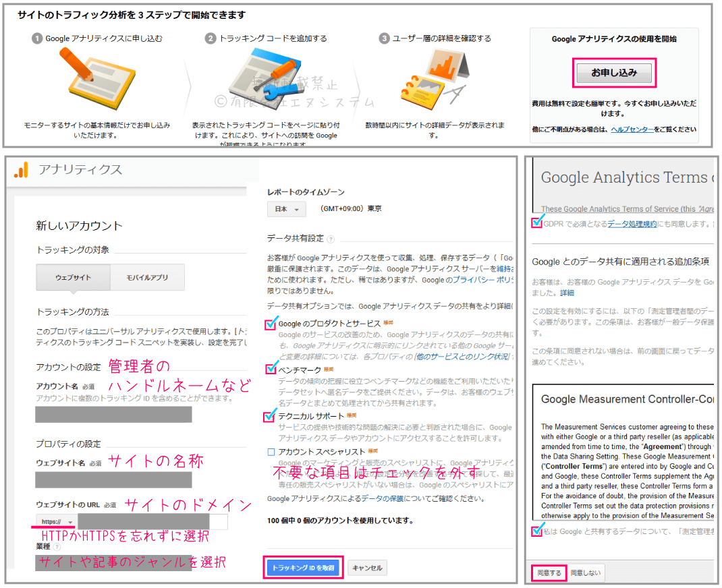Click the お申し込み sign-up button

[x=614, y=73]
